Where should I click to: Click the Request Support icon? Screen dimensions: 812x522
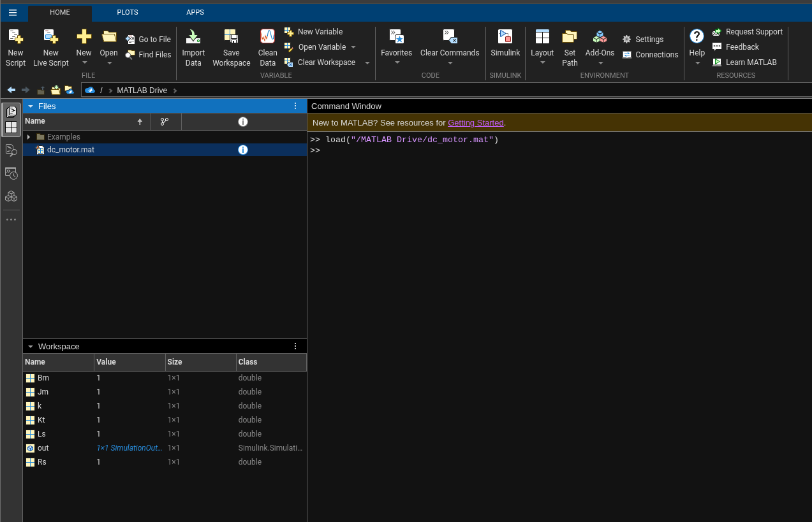click(717, 32)
